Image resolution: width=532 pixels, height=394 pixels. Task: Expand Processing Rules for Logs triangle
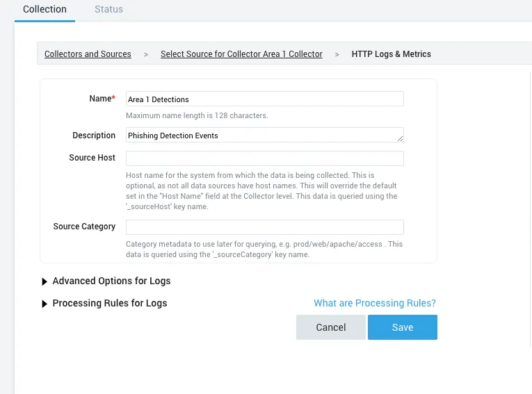(x=45, y=304)
